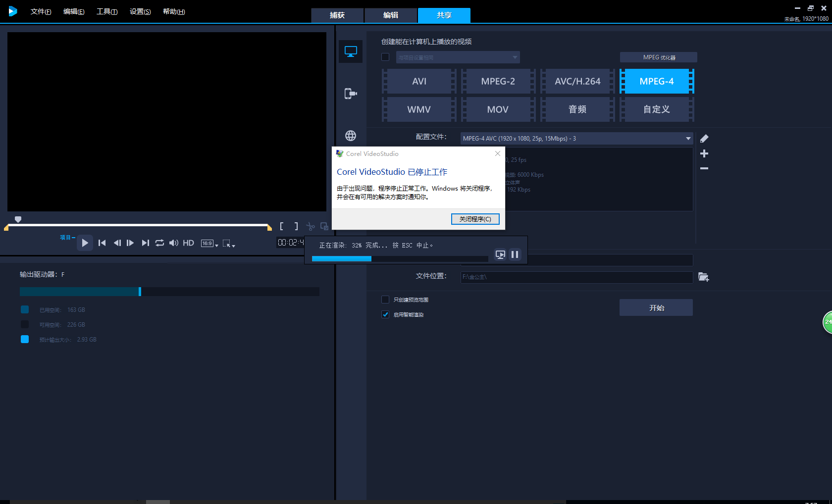
Task: Open the 文件(F) menu
Action: click(41, 11)
